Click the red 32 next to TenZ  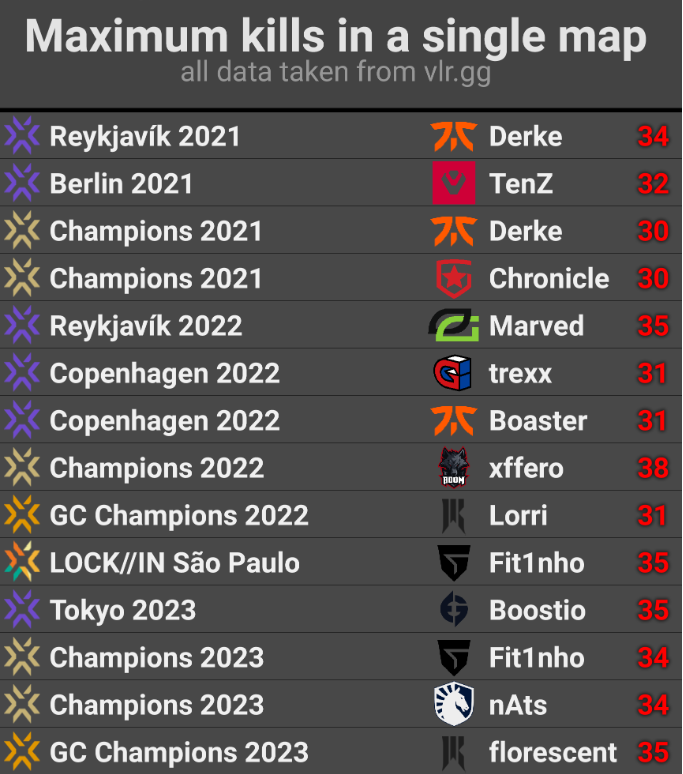[653, 184]
